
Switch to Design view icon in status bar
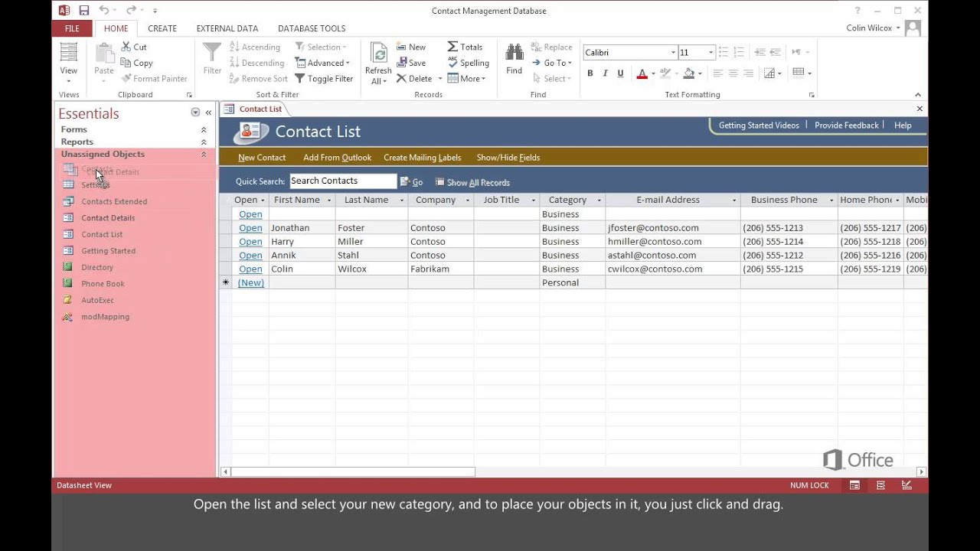(x=907, y=485)
